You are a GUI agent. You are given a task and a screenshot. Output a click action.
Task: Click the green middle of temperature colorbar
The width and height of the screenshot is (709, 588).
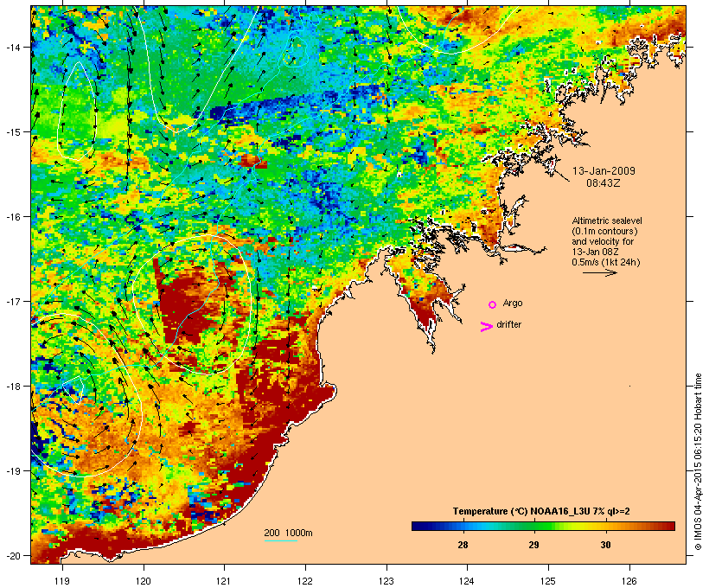coord(543,526)
